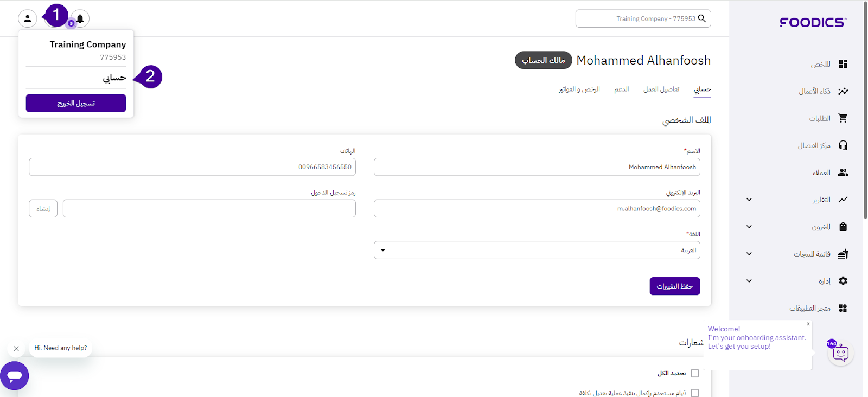Screen dimensions: 868x397
Task: Switch to تفاصيل العمل tab
Action: click(661, 89)
